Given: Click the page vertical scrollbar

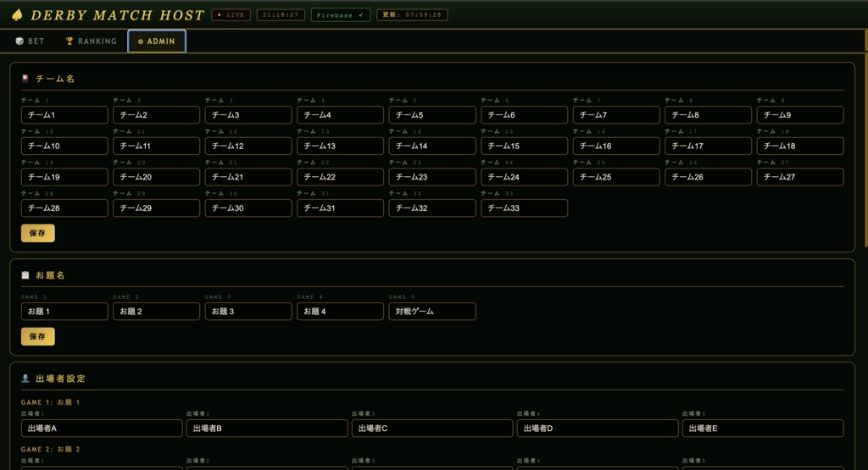Looking at the screenshot, I should pyautogui.click(x=865, y=149).
